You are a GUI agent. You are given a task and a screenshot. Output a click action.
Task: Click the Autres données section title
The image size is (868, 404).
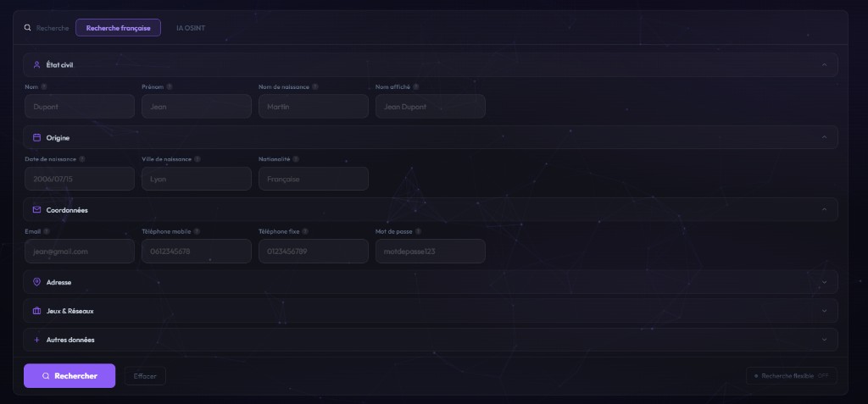[70, 340]
